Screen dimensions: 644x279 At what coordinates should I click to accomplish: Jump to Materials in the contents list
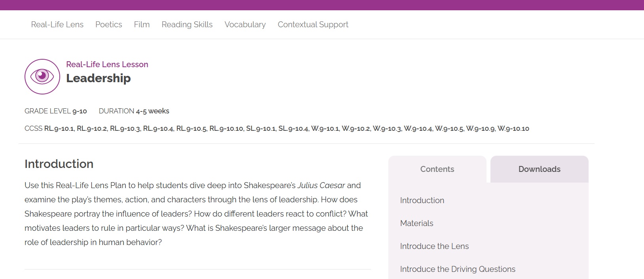tap(416, 223)
